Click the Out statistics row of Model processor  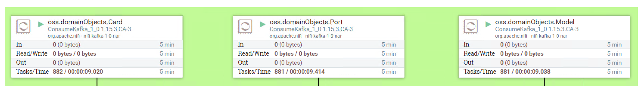[x=544, y=63]
